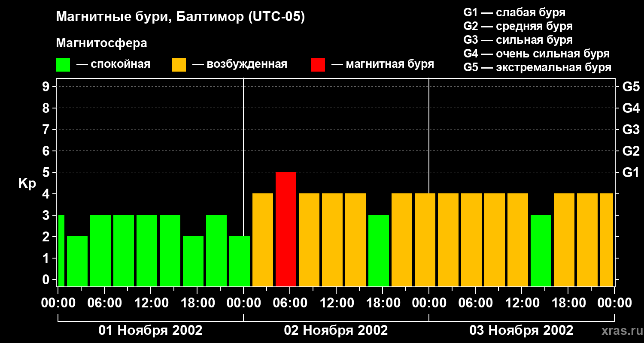Click the "G1 — слабая буря" line
Viewport: 644px width, 343px height.
point(514,12)
